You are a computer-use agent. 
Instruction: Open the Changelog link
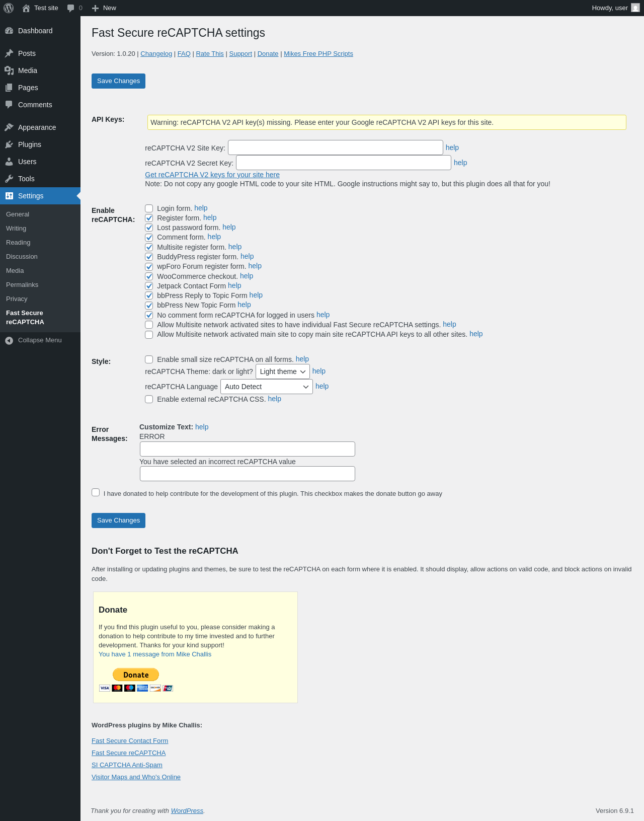pos(156,54)
